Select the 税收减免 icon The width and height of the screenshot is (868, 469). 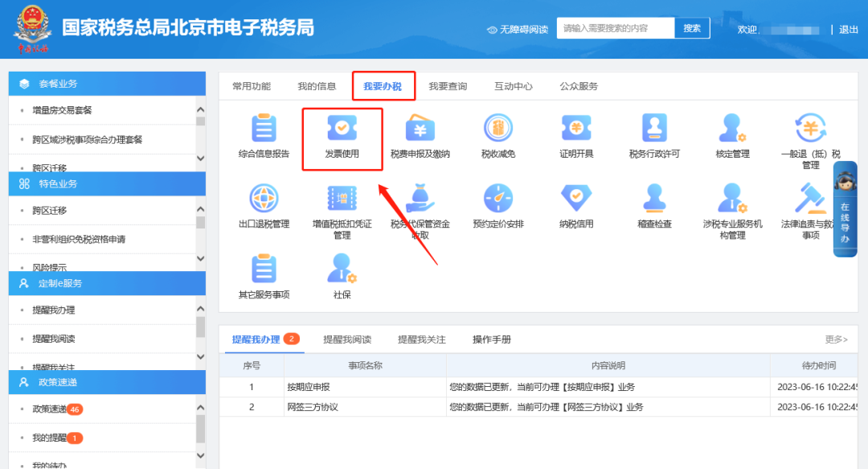(x=497, y=129)
